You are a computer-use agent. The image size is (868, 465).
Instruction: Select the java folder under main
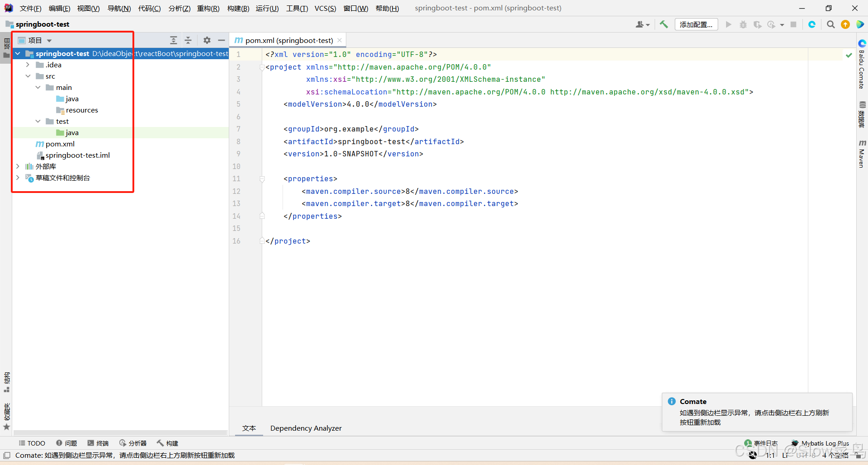67,99
